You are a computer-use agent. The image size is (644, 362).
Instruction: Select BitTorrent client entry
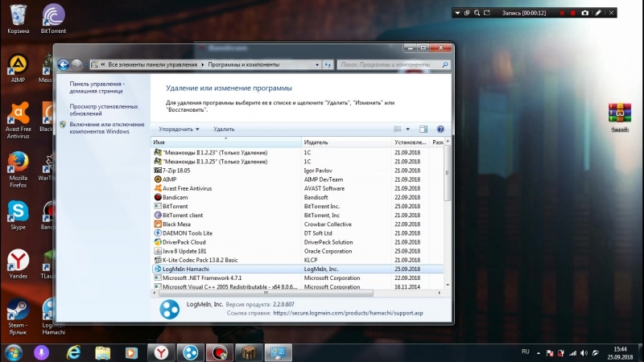click(297, 215)
